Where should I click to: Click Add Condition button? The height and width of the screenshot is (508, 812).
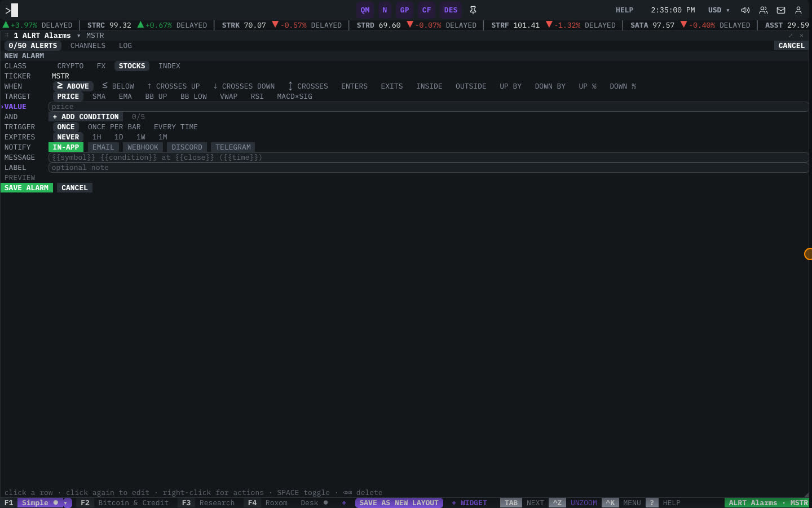(86, 117)
